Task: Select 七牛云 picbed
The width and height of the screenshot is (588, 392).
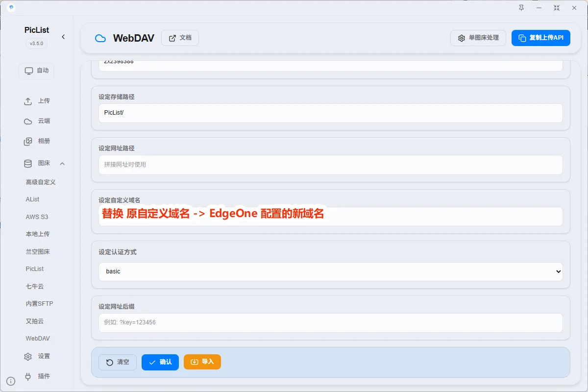Action: [35, 286]
